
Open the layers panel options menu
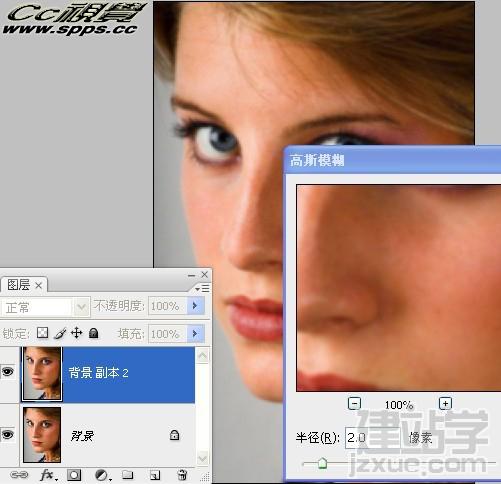(x=202, y=288)
